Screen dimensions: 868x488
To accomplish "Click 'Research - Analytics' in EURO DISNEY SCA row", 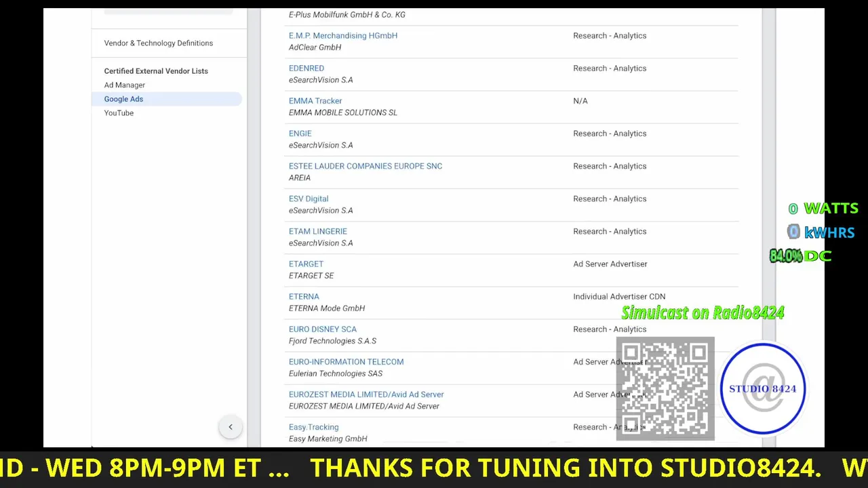I will click(x=610, y=329).
